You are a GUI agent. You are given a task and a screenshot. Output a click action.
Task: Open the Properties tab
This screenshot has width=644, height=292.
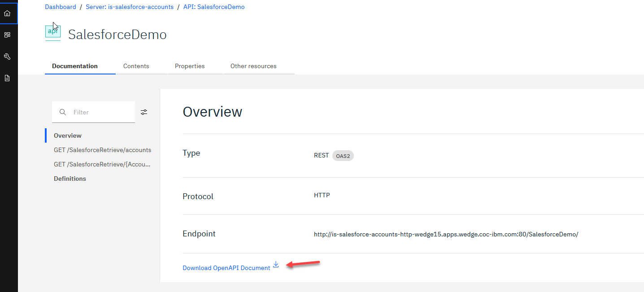190,66
